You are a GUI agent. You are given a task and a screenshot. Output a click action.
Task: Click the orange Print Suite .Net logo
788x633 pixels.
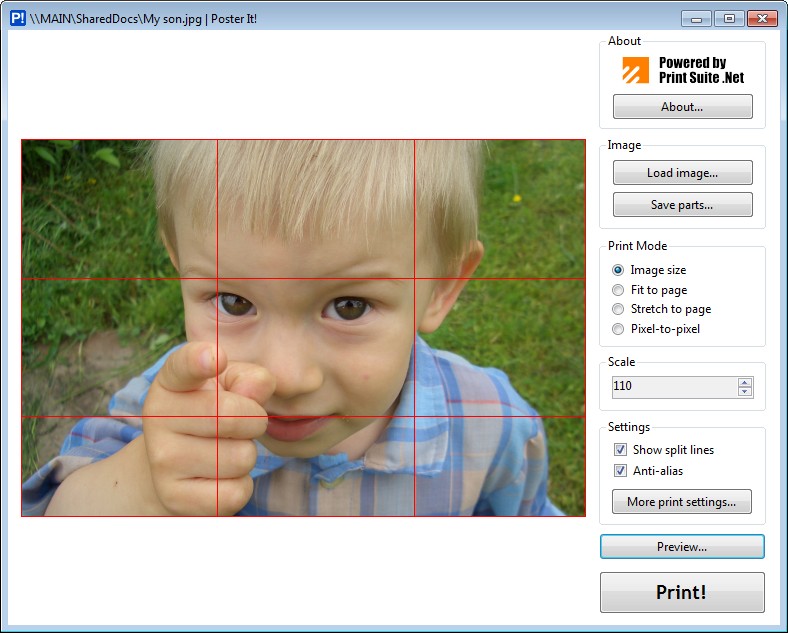click(635, 70)
